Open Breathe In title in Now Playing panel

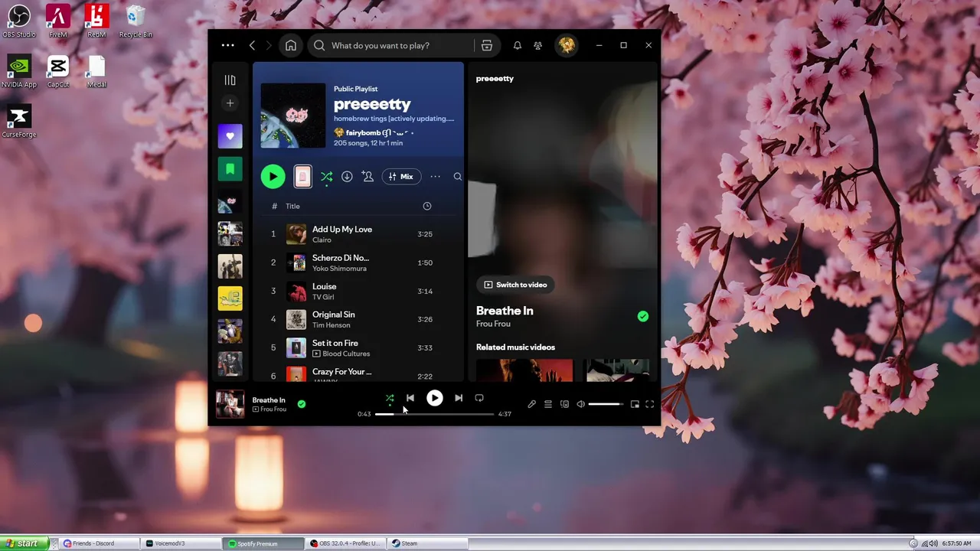(x=505, y=311)
